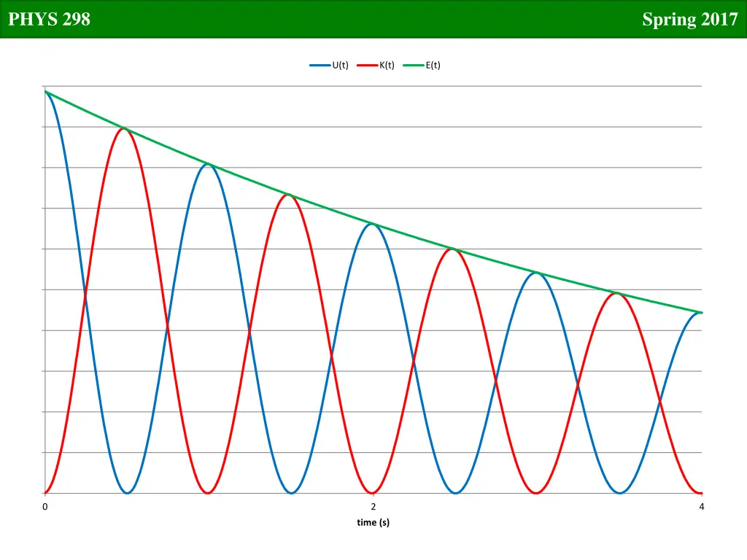Click the blue U(t) legend line swatch
Image resolution: width=747 pixels, height=560 pixels.
point(320,65)
